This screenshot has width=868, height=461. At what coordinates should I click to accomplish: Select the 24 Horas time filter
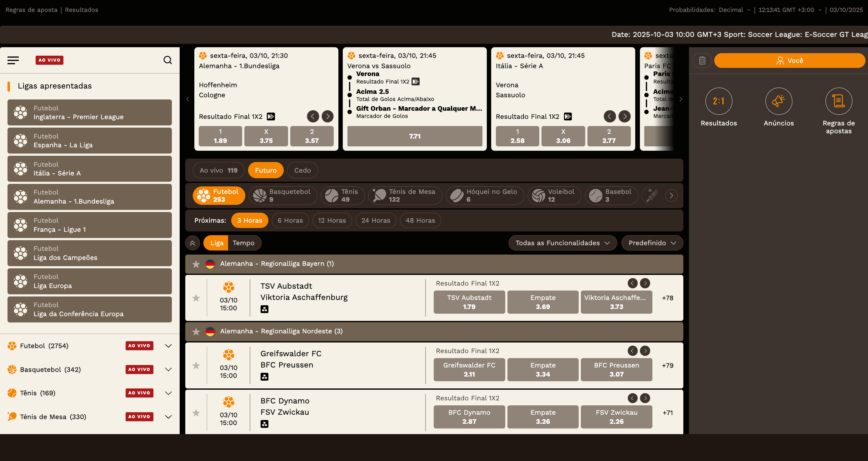pos(375,220)
